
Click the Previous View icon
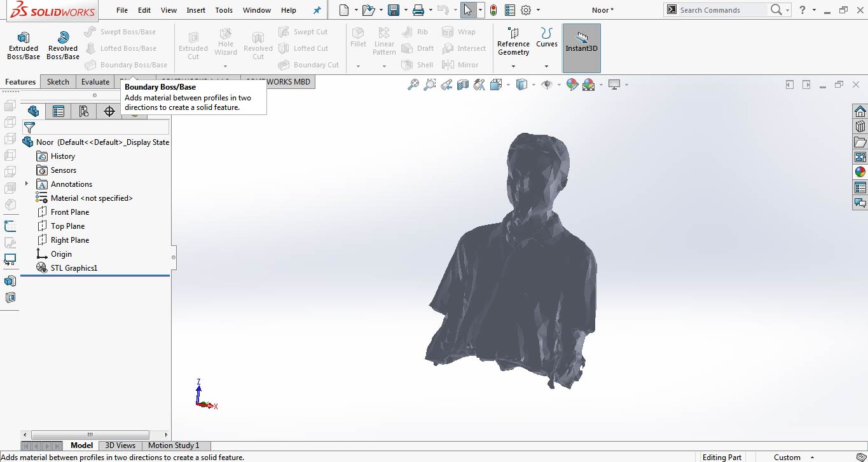pyautogui.click(x=446, y=85)
